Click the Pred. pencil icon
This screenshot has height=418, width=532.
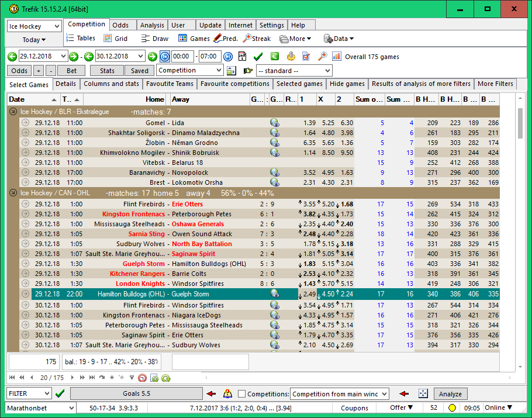(x=217, y=39)
